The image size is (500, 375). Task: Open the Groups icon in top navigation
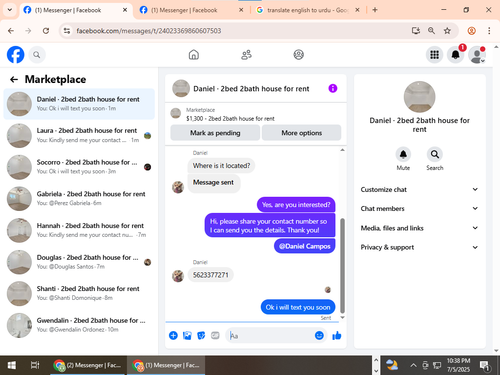pyautogui.click(x=299, y=55)
